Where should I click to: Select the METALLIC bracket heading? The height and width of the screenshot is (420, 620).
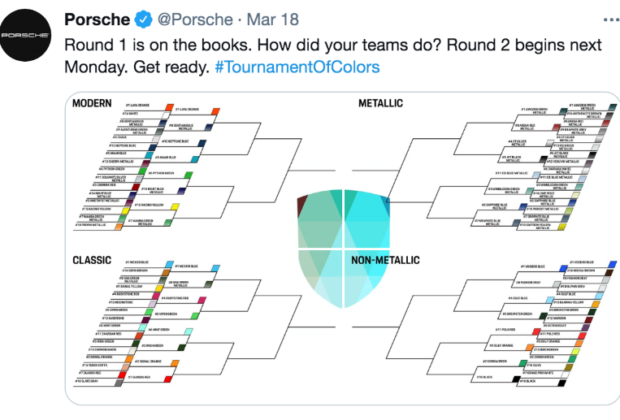(x=380, y=103)
